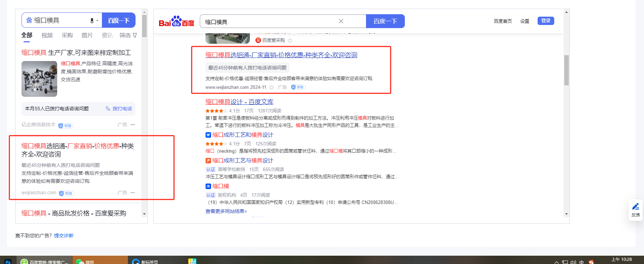The image size is (644, 264).
Task: Click the network icon in system tray
Action: pos(565,262)
